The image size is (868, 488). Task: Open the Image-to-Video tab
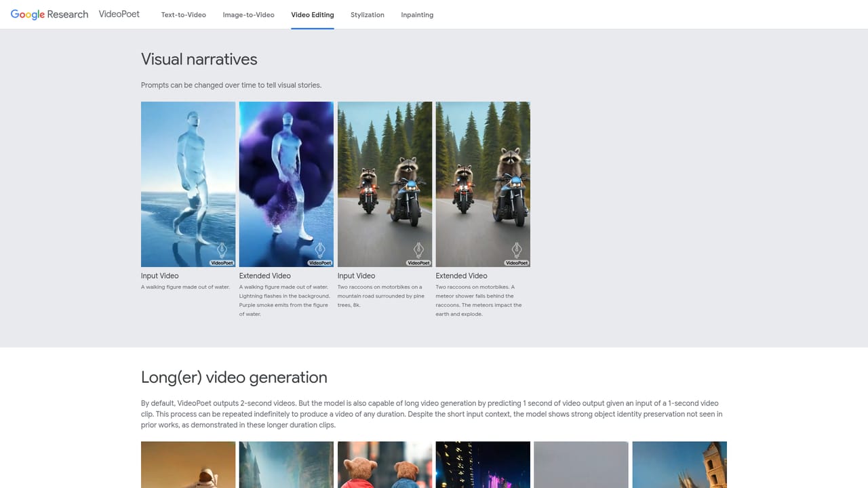pos(249,15)
